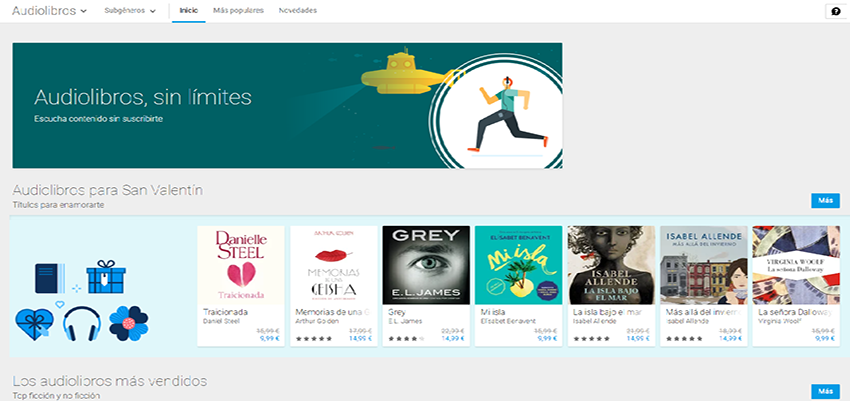Click the blue book icon
The height and width of the screenshot is (401, 850).
point(49,278)
